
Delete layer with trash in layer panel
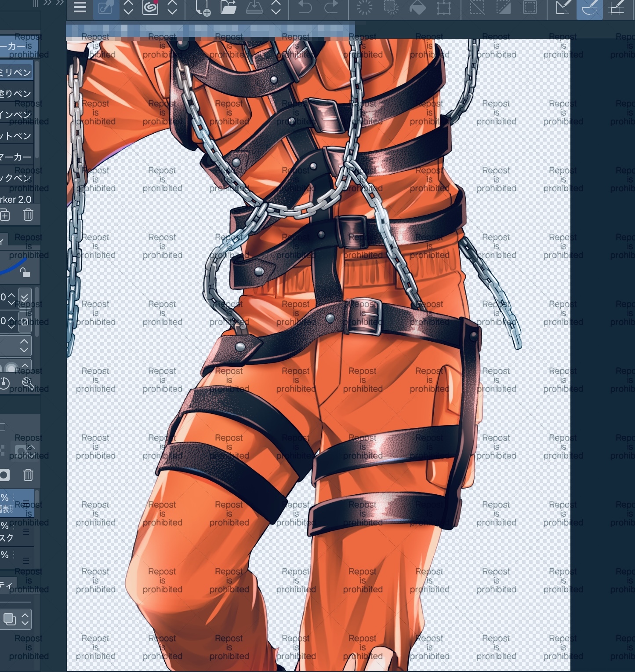(28, 475)
